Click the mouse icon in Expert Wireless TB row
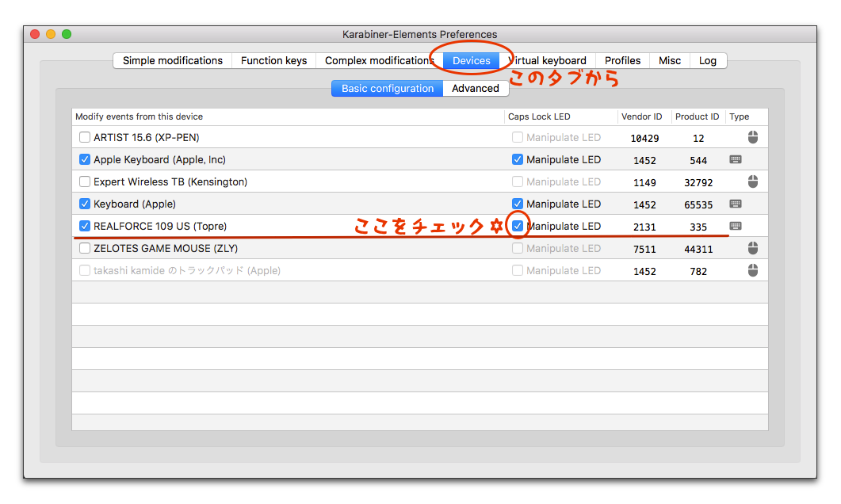 752,181
